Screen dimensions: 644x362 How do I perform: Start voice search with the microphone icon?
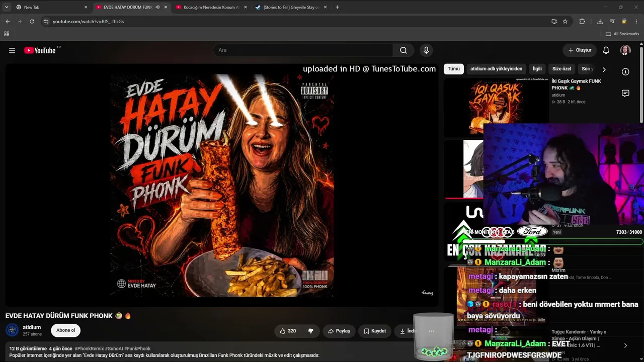click(426, 50)
